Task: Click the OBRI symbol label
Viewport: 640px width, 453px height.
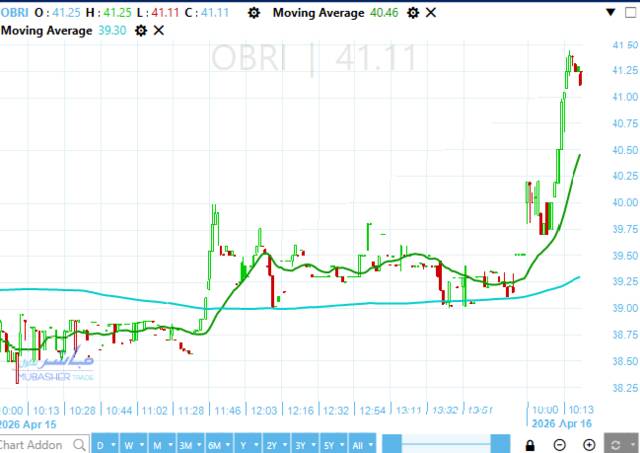Action: tap(15, 13)
